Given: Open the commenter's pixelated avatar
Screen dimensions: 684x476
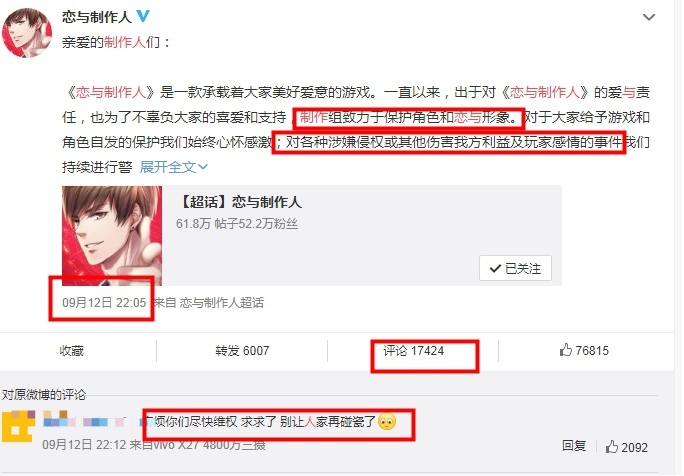Looking at the screenshot, I should pos(18,426).
